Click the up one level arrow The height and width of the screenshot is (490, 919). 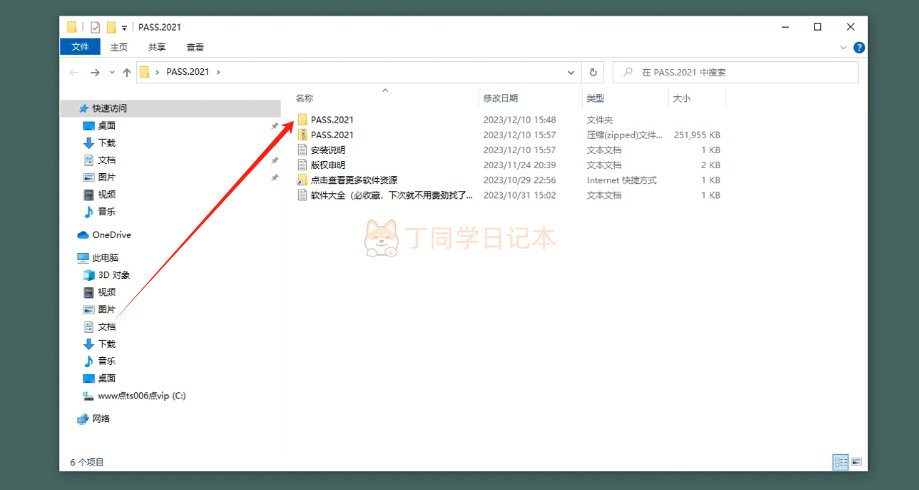126,72
